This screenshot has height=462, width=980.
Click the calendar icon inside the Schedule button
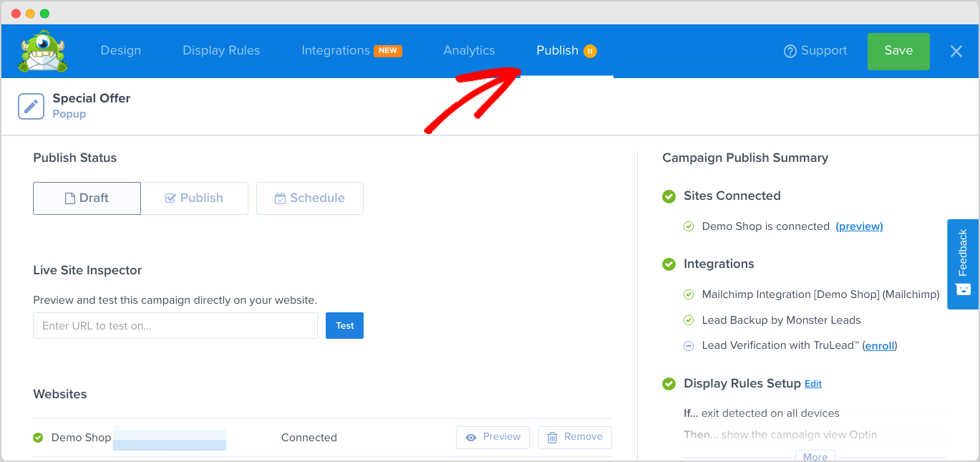point(281,198)
